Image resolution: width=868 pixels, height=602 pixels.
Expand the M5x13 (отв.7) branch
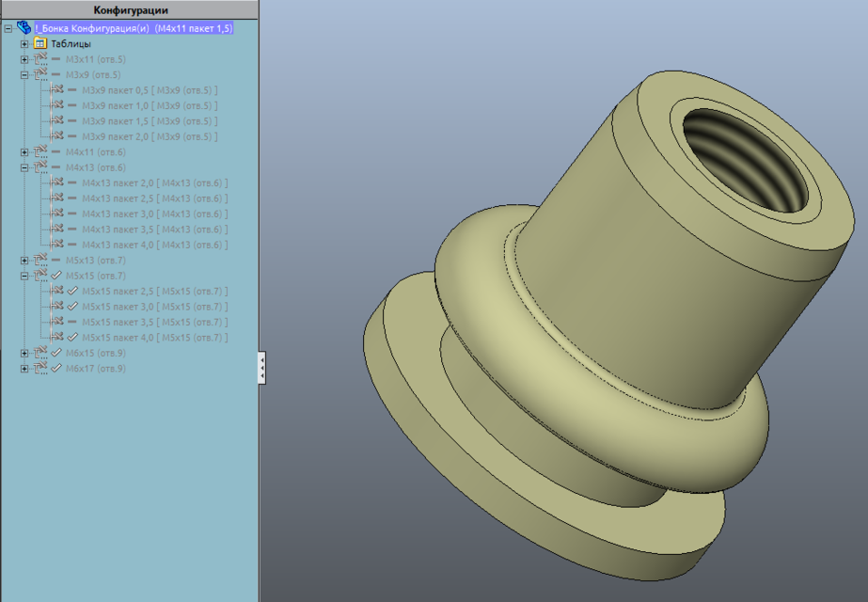(x=22, y=260)
